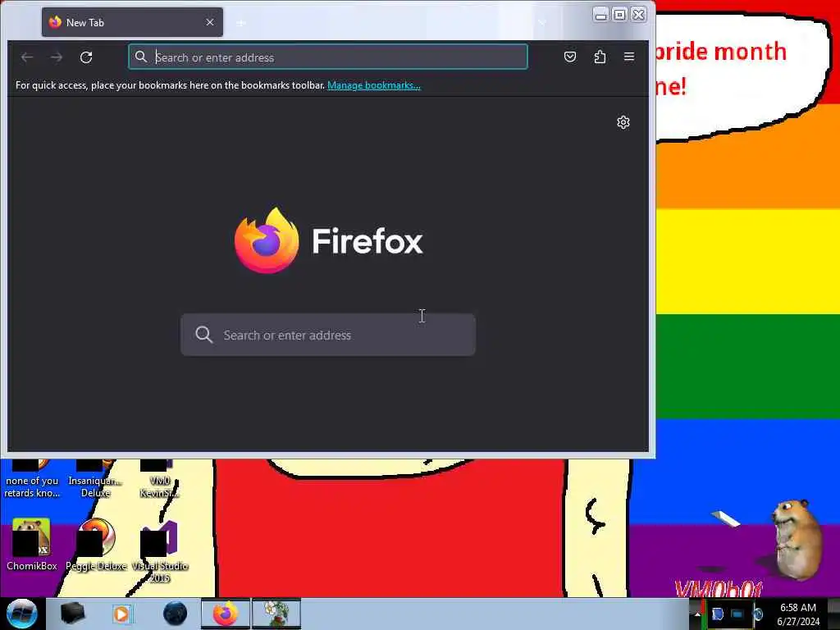Open the Firefox application menu

[x=629, y=57]
